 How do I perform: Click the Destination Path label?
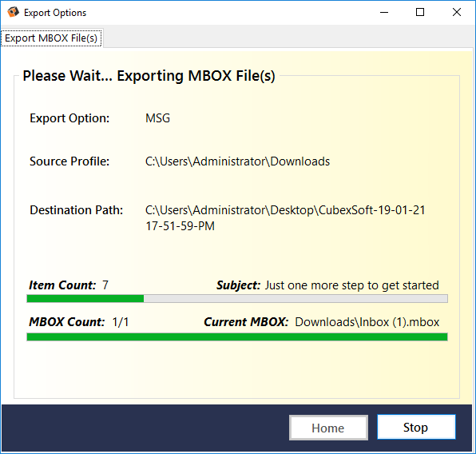(76, 210)
